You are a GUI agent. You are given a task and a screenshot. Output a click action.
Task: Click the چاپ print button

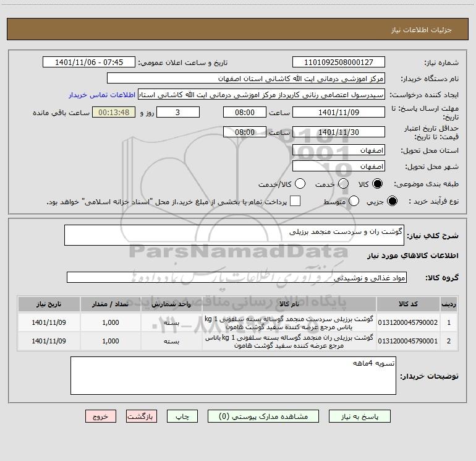182,416
